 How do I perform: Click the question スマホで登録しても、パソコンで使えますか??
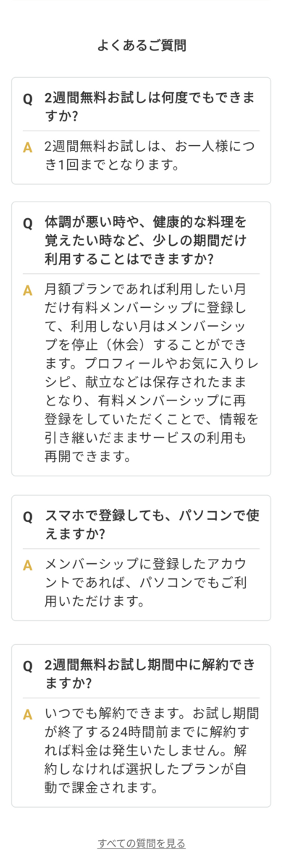point(152,524)
